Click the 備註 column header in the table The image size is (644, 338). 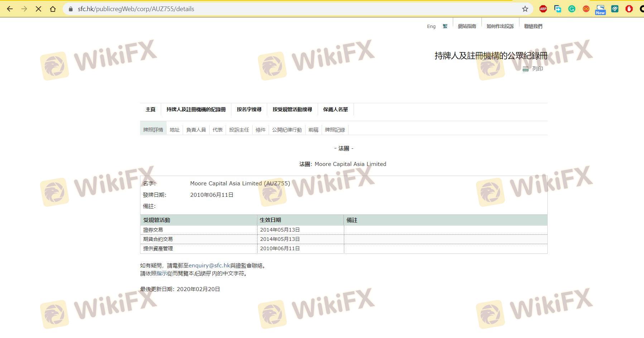tap(352, 220)
